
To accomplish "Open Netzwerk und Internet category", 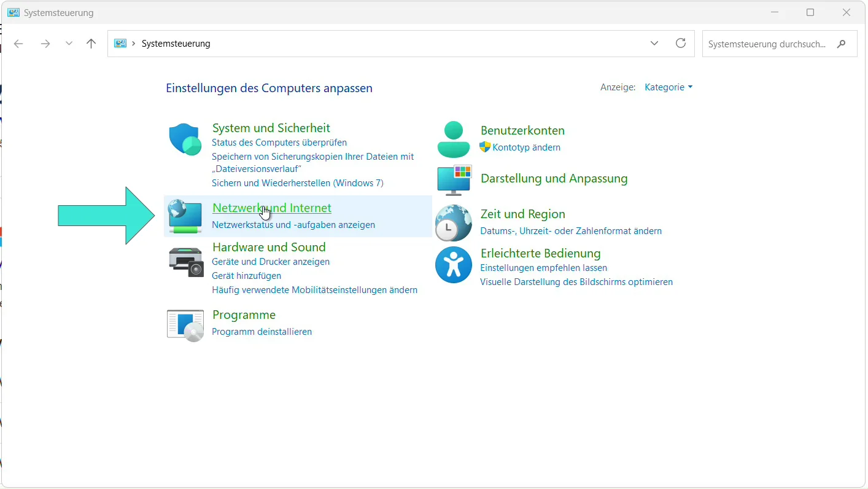I will click(272, 208).
